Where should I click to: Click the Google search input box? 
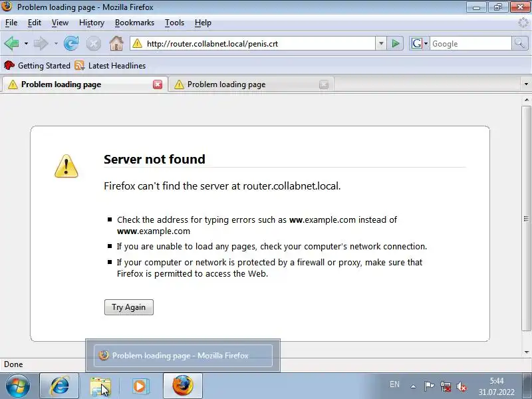[471, 44]
